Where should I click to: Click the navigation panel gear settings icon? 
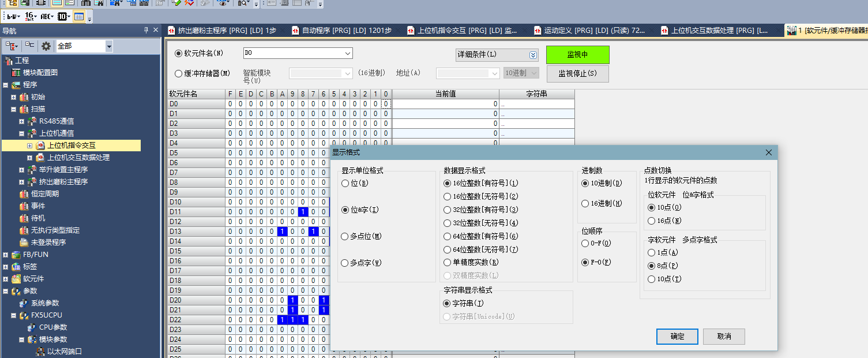point(46,46)
